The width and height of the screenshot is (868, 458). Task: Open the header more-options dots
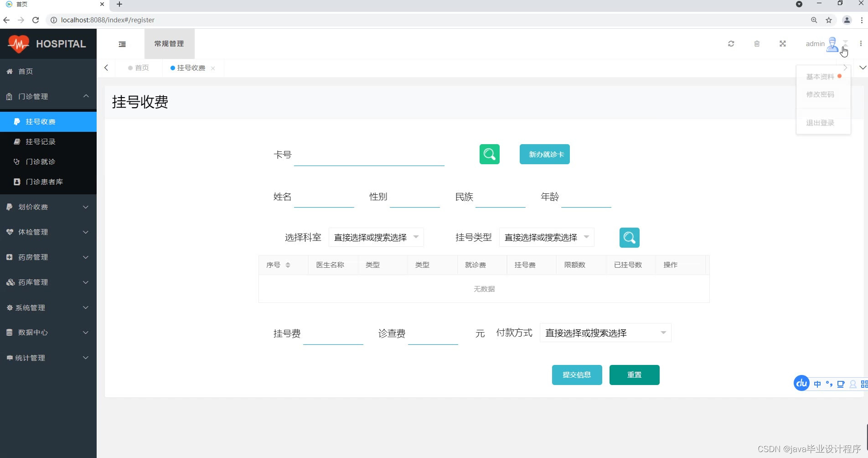[x=861, y=44]
